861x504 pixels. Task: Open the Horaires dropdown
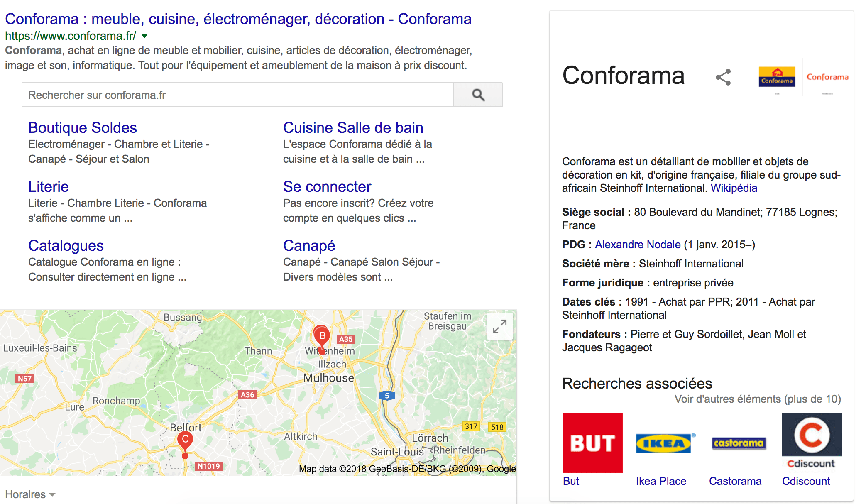coord(30,494)
